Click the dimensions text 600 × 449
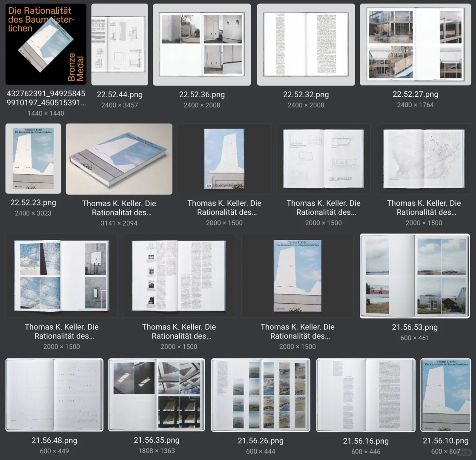 pos(54,451)
